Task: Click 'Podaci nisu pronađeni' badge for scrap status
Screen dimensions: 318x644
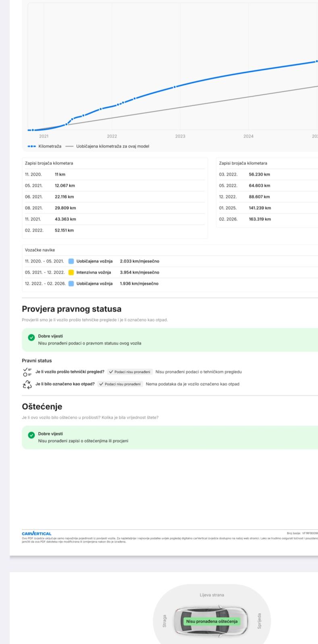Action: [x=121, y=384]
